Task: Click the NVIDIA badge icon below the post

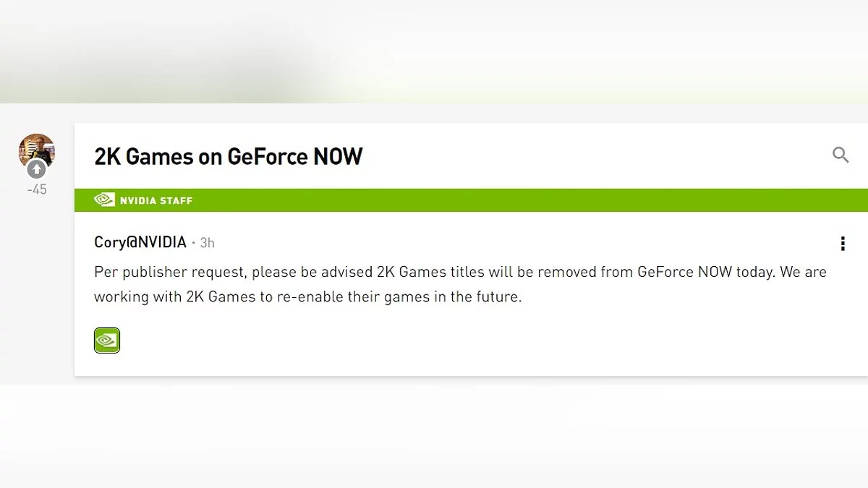Action: click(107, 341)
